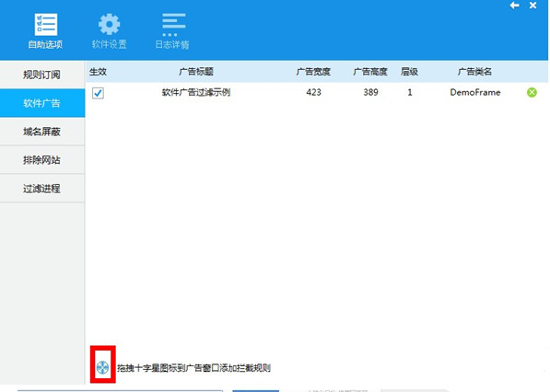The width and height of the screenshot is (550, 392).
Task: Uncheck the 生效 checkbox for the example rule
Action: click(98, 93)
